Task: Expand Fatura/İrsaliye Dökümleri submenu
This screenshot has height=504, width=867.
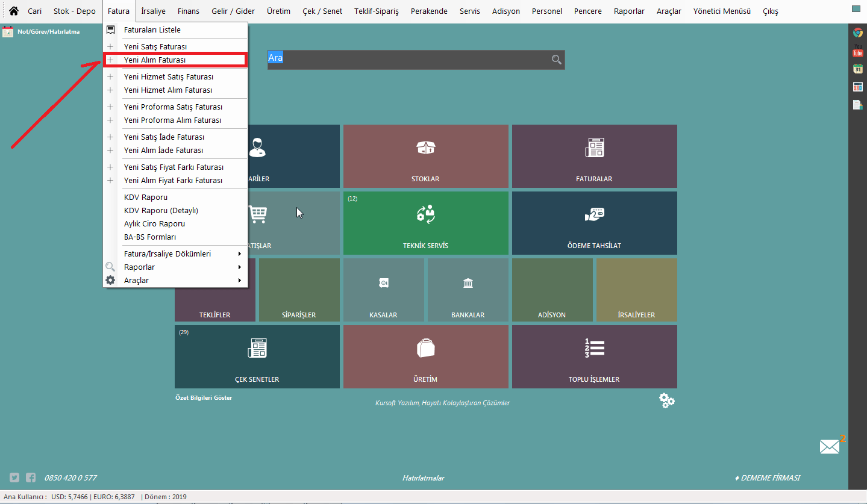Action: (x=175, y=254)
